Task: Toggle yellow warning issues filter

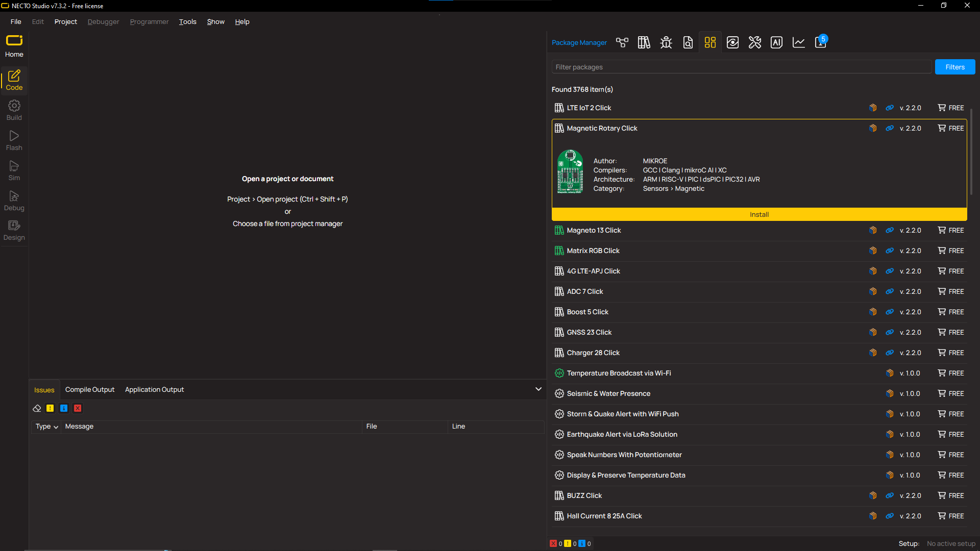Action: click(50, 408)
